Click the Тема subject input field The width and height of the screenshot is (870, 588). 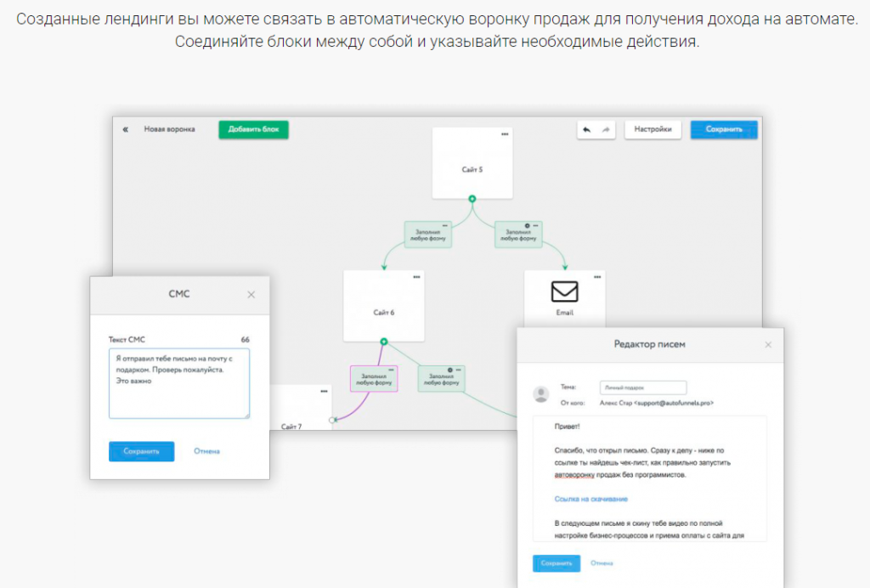pyautogui.click(x=630, y=387)
